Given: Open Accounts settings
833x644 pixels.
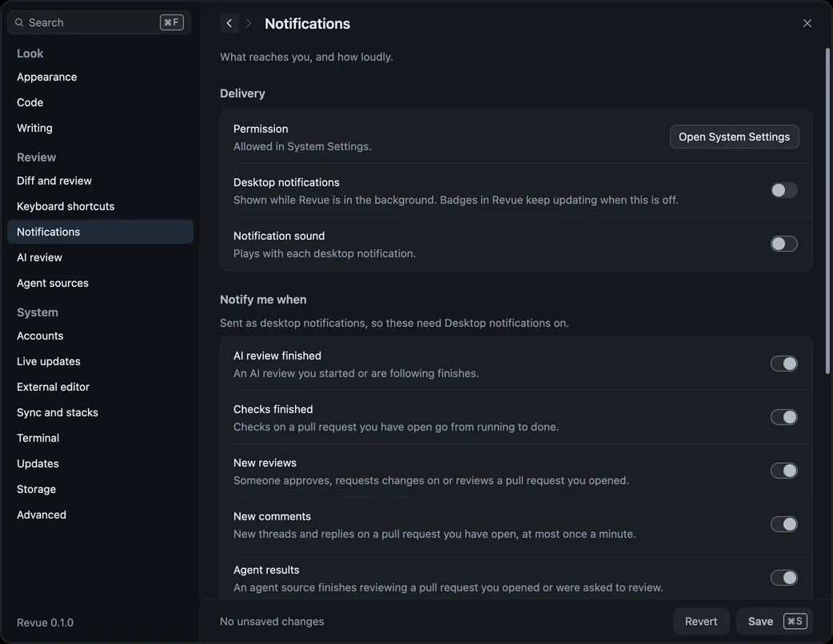Looking at the screenshot, I should [100, 336].
